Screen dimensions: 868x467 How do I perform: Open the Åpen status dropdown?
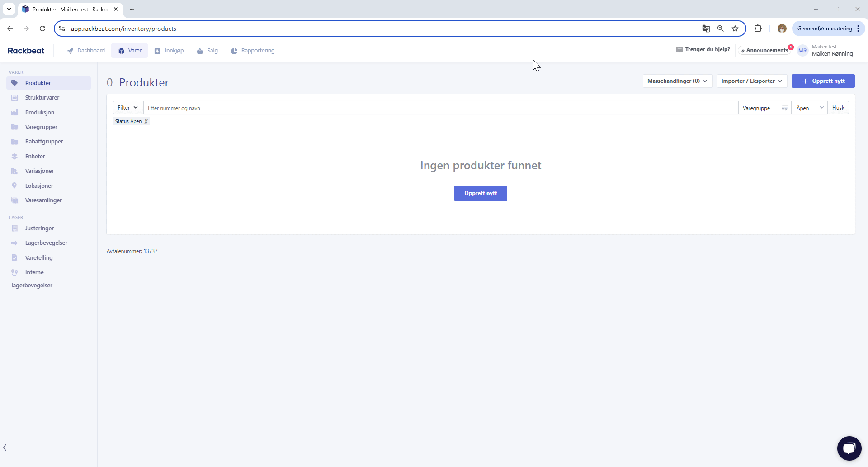[809, 108]
